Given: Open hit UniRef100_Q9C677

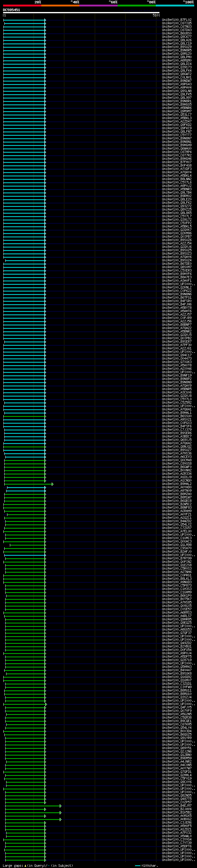Looking at the screenshot, I should coord(177,37).
